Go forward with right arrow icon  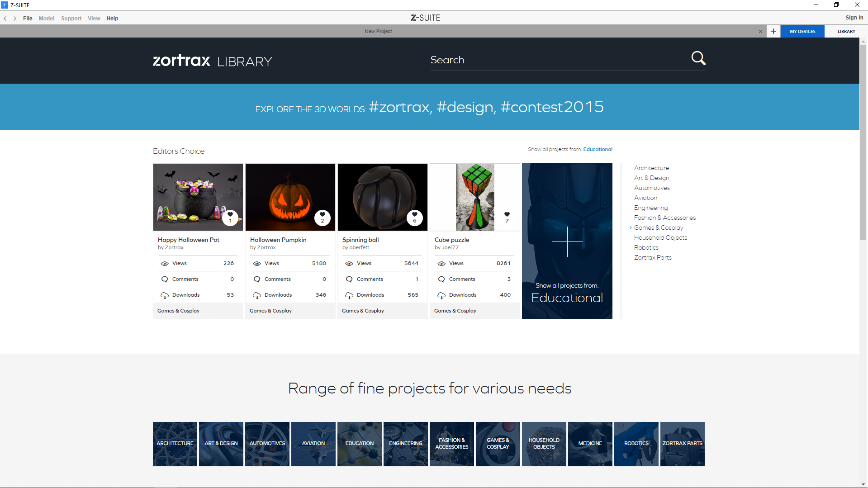click(x=15, y=19)
